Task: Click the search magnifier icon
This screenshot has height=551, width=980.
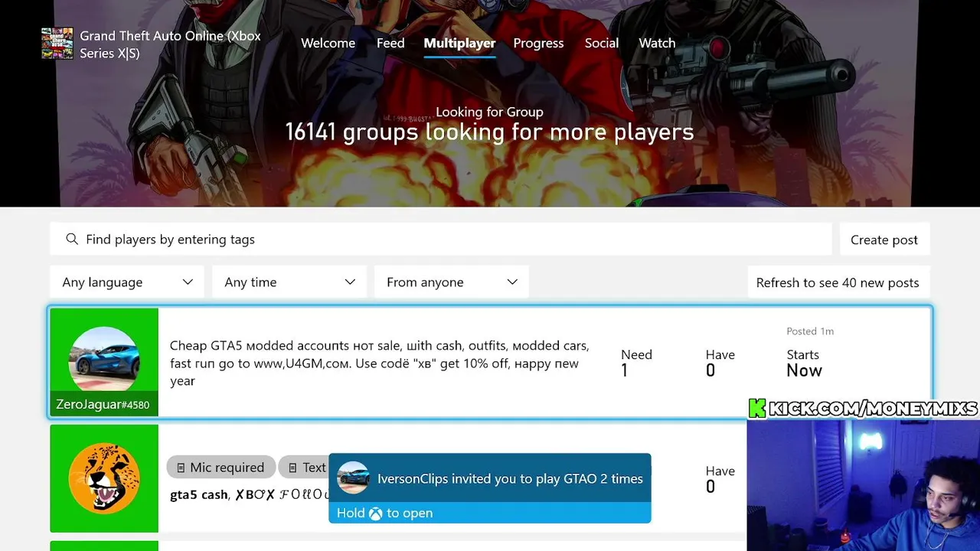Action: tap(72, 240)
